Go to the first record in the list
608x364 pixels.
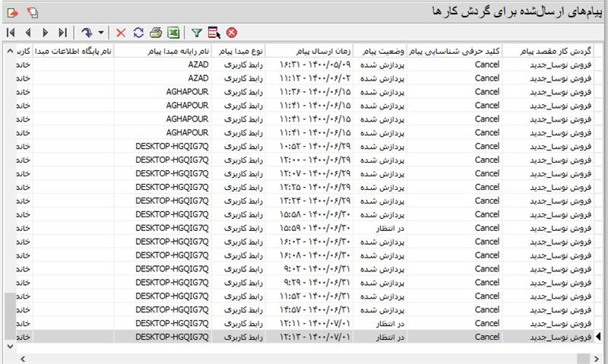[11, 33]
